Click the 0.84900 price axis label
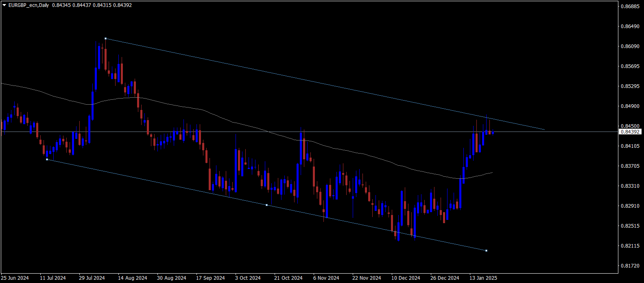644x283 pixels. click(x=630, y=106)
